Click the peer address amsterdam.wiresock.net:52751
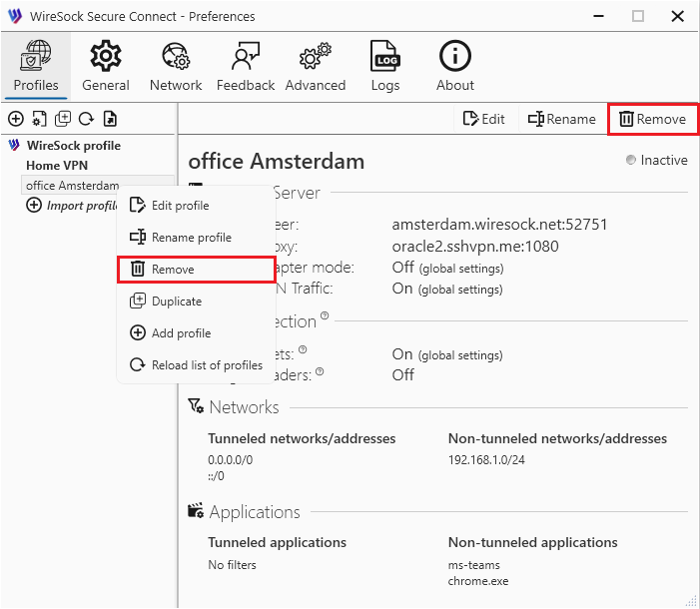700x609 pixels. 499,225
